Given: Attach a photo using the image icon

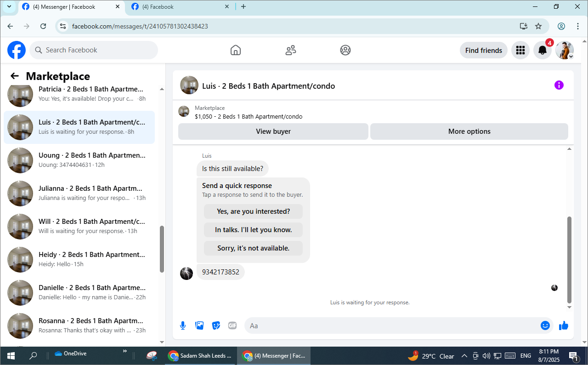Looking at the screenshot, I should (199, 325).
